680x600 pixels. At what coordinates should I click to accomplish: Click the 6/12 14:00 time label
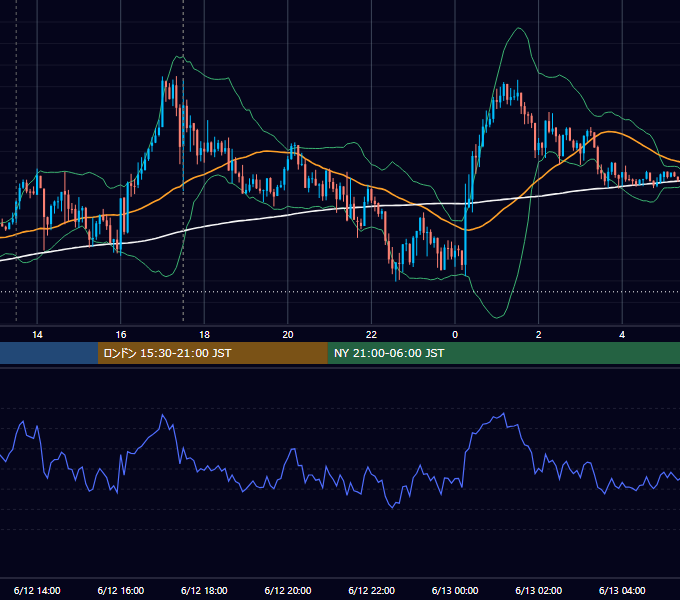(x=37, y=590)
